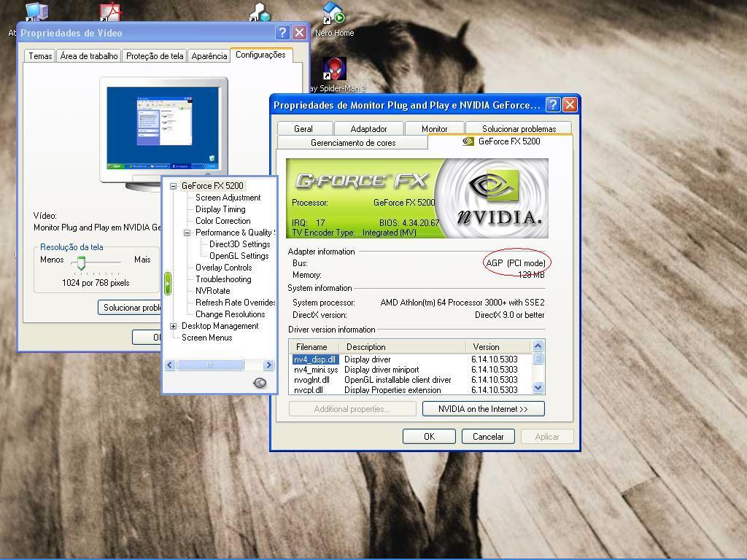Image resolution: width=747 pixels, height=560 pixels.
Task: Open Change Resolutions in the tree
Action: click(x=230, y=314)
